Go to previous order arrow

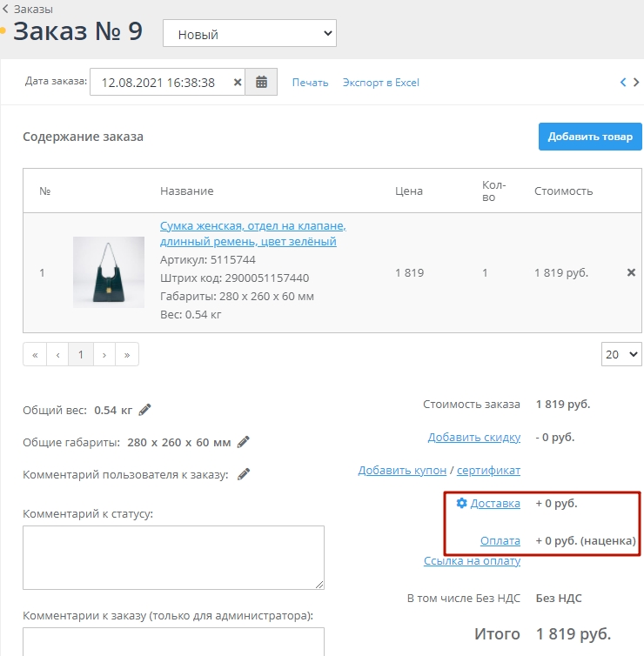tap(623, 83)
